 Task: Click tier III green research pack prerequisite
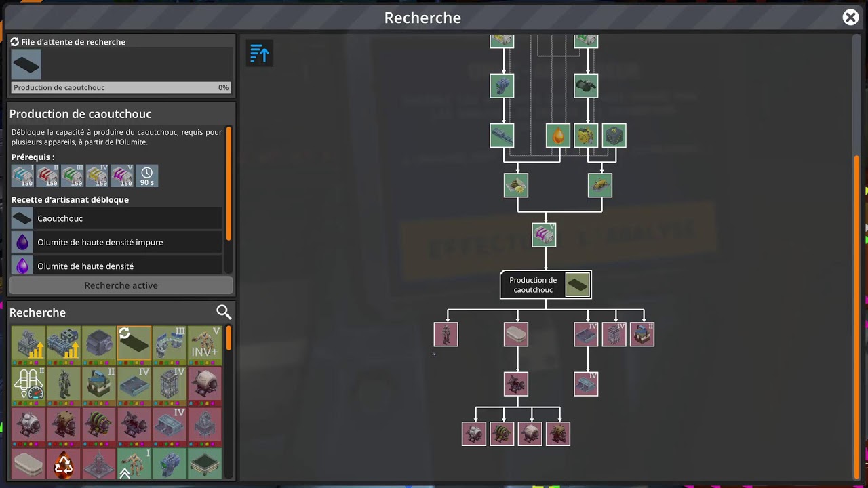click(x=73, y=176)
